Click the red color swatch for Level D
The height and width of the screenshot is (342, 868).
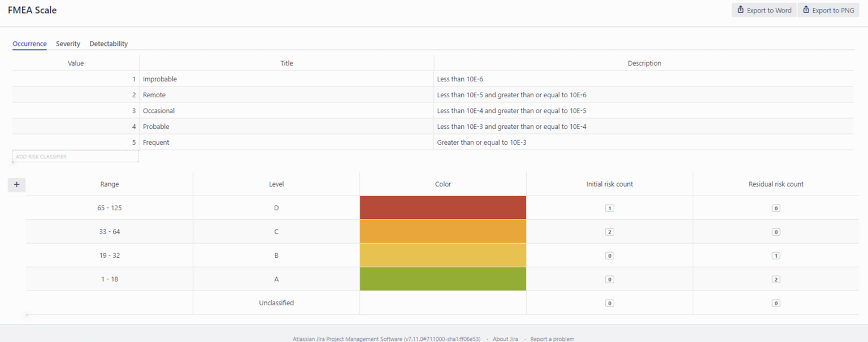[442, 207]
